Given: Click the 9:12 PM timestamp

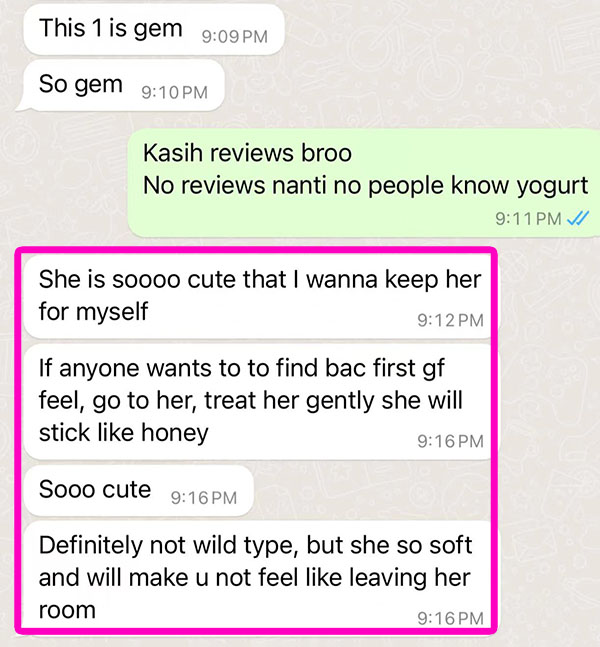Looking at the screenshot, I should (x=450, y=320).
